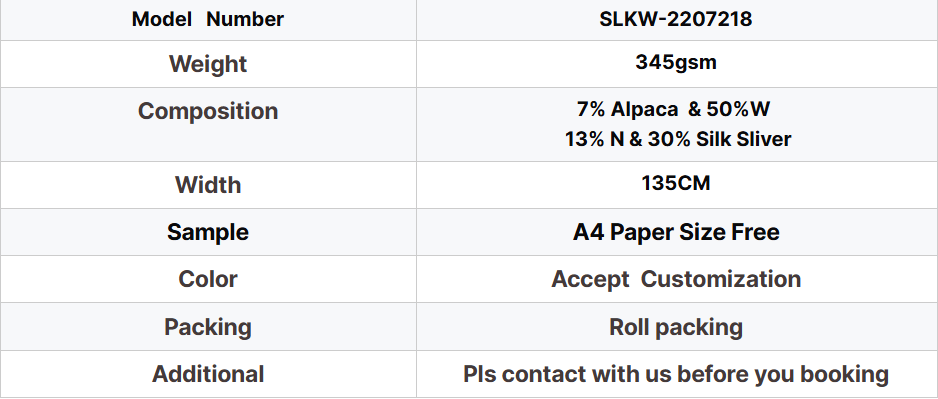This screenshot has width=938, height=399.
Task: Select the SLKW-2207218 model value
Action: [675, 19]
